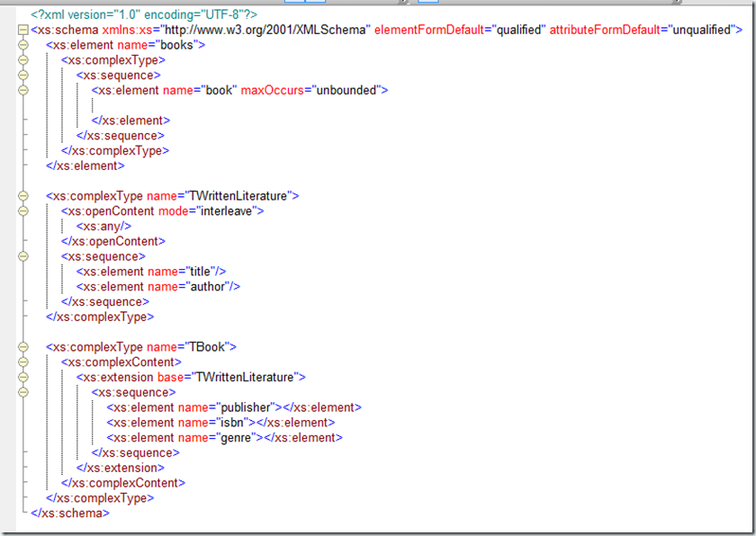The image size is (756, 536).
Task: Collapse the TBook complexType fold
Action: click(23, 347)
